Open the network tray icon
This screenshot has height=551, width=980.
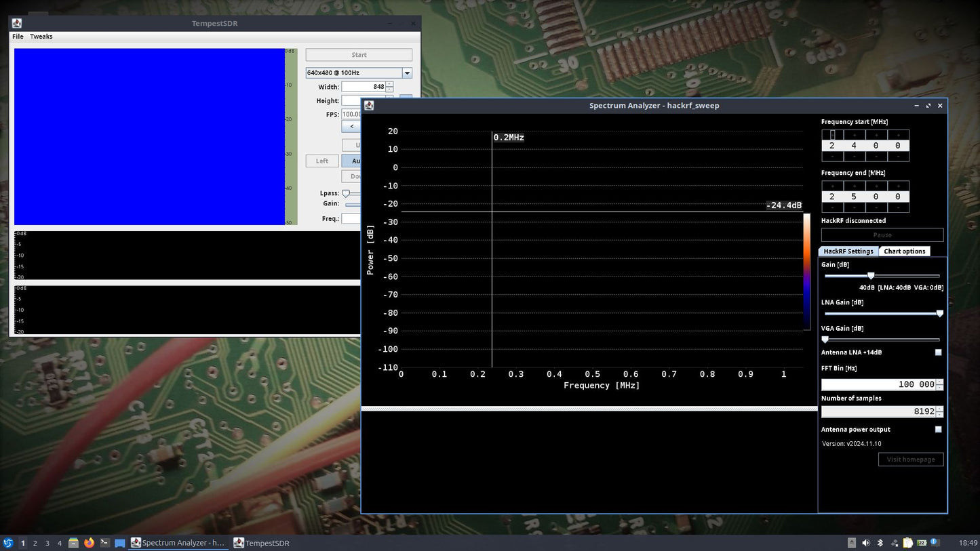[x=895, y=543]
